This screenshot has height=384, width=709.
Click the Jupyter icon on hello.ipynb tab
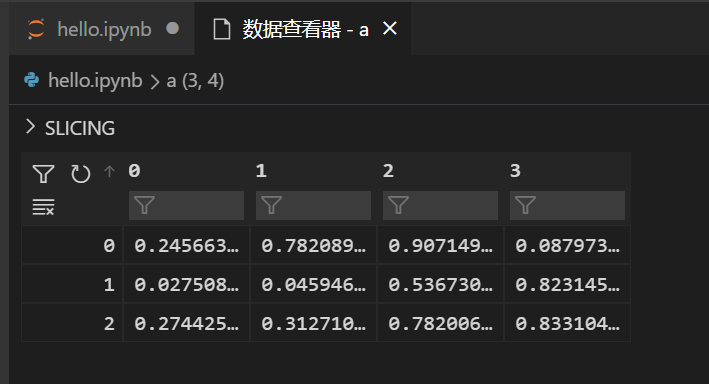pos(36,29)
